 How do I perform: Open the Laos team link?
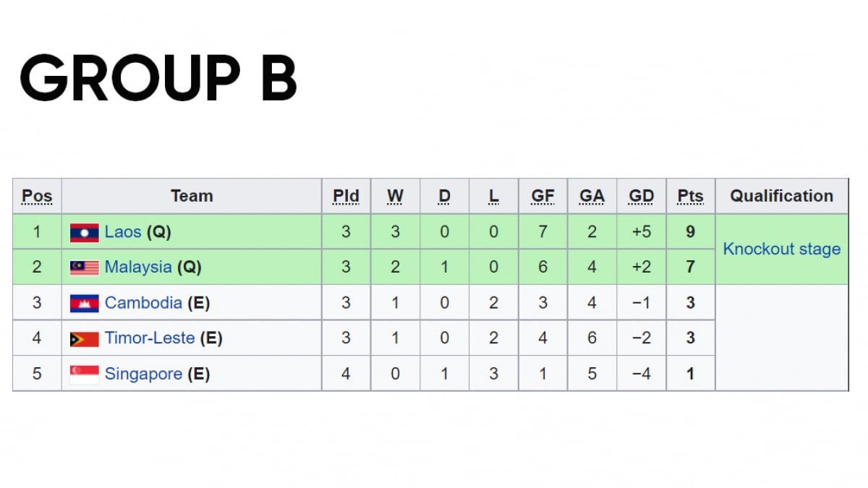click(123, 232)
